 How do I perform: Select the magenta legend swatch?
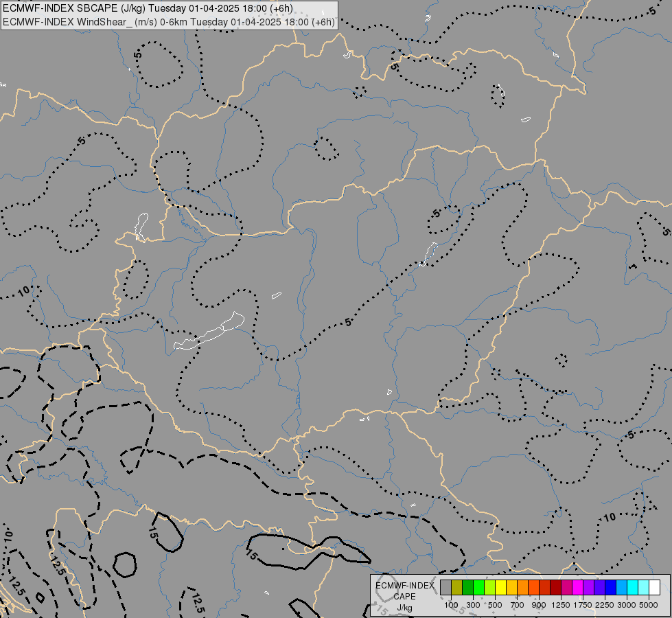pos(578,588)
